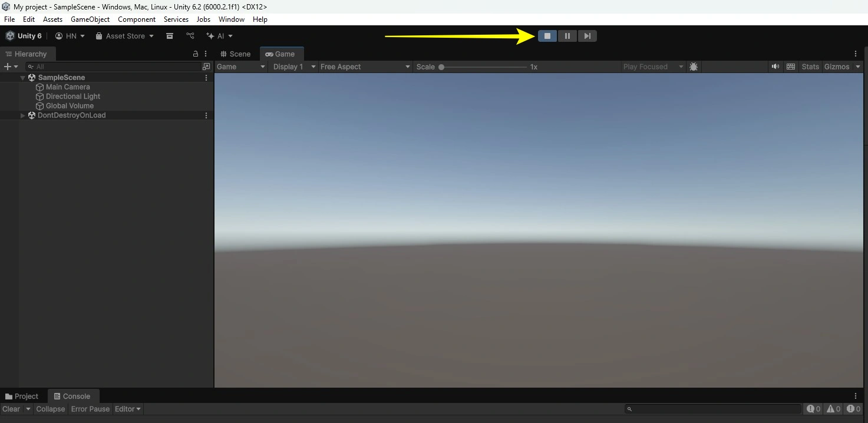
Task: Toggle the Stats overlay
Action: [810, 67]
